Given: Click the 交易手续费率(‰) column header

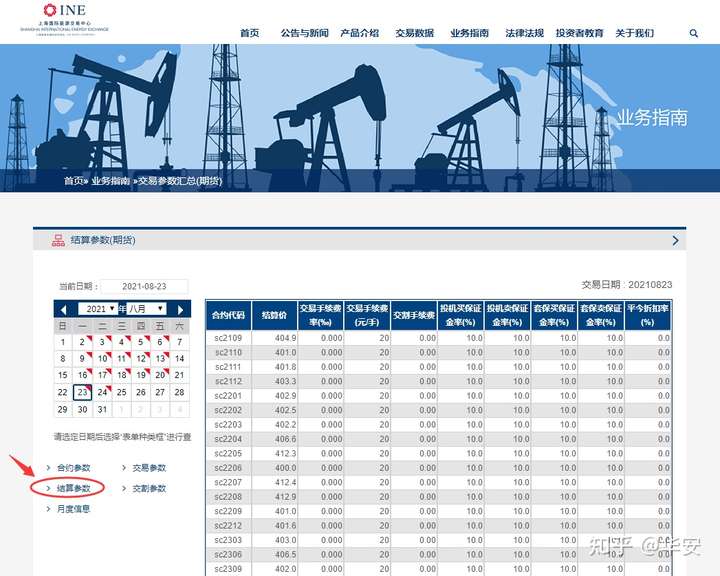Looking at the screenshot, I should [321, 315].
